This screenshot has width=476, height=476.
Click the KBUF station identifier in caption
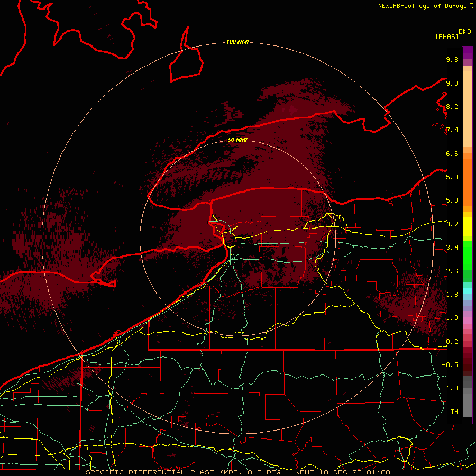tap(305, 472)
